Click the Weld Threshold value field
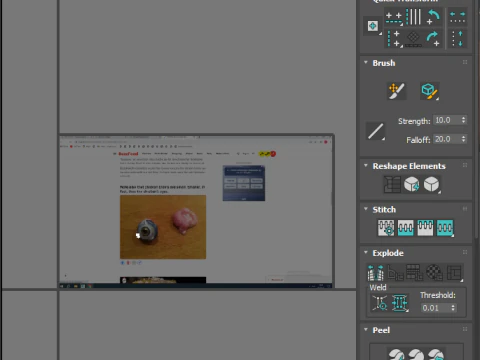 point(435,308)
